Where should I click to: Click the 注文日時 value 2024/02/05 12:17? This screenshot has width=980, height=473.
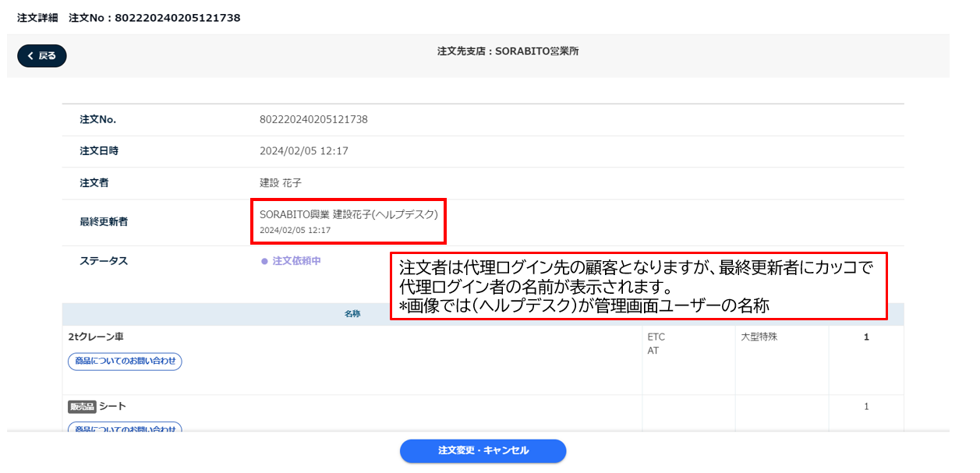pyautogui.click(x=303, y=151)
